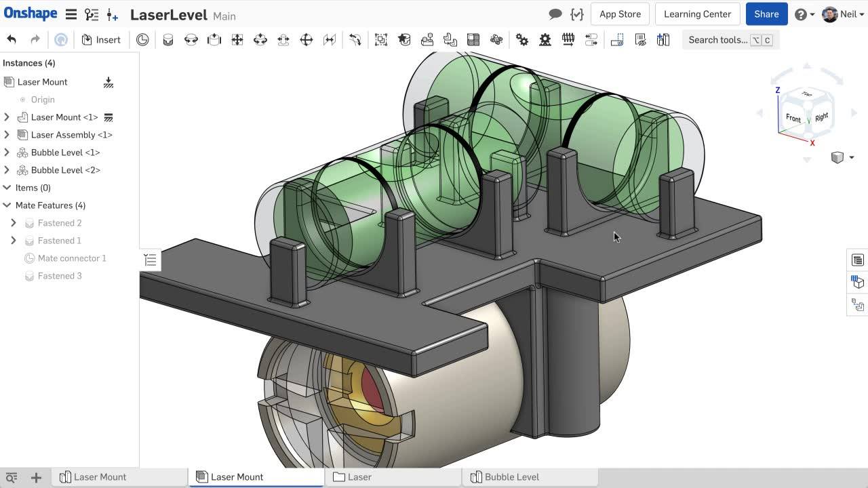Click the LaserLevel document title
868x488 pixels.
(168, 15)
